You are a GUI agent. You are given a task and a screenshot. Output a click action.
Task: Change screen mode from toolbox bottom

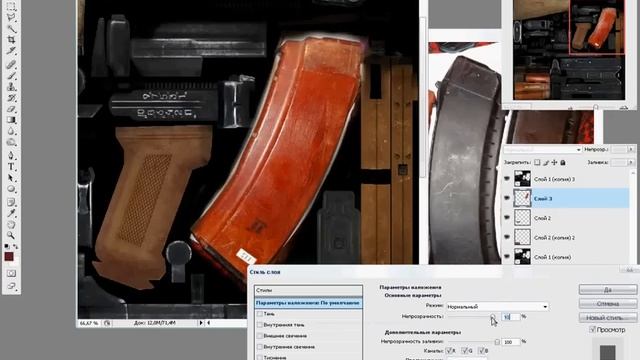11,286
